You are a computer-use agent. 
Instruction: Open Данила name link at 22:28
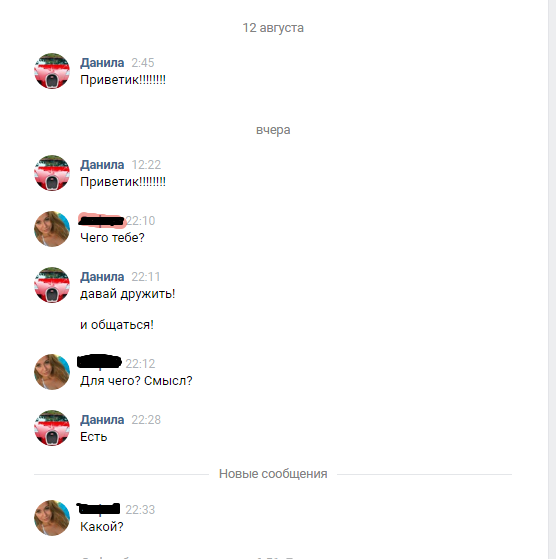point(102,420)
